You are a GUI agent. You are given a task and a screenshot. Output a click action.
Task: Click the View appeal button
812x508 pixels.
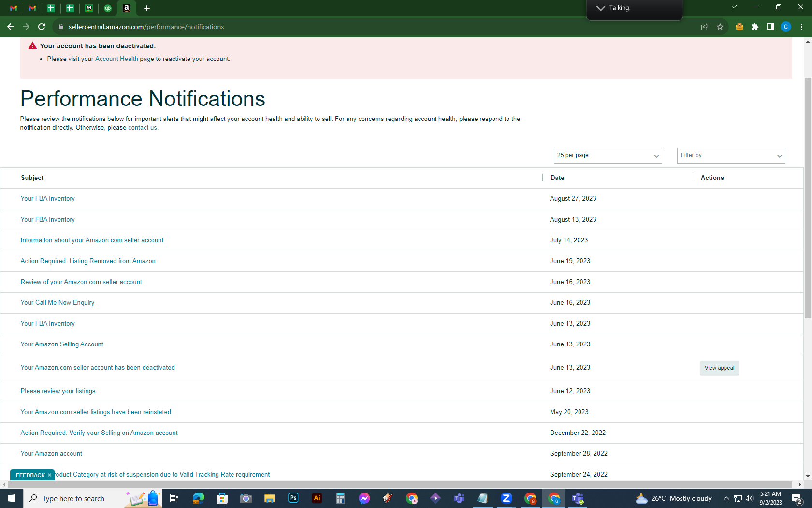(719, 368)
